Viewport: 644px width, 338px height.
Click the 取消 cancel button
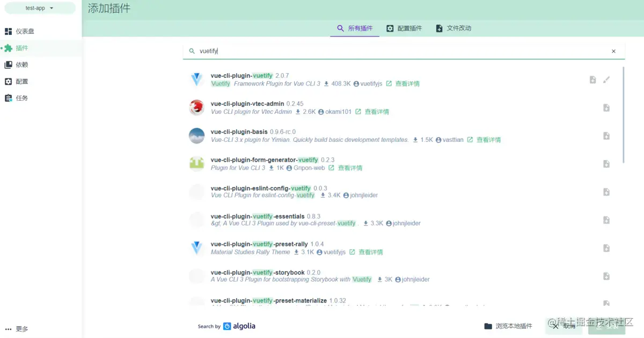click(x=563, y=326)
